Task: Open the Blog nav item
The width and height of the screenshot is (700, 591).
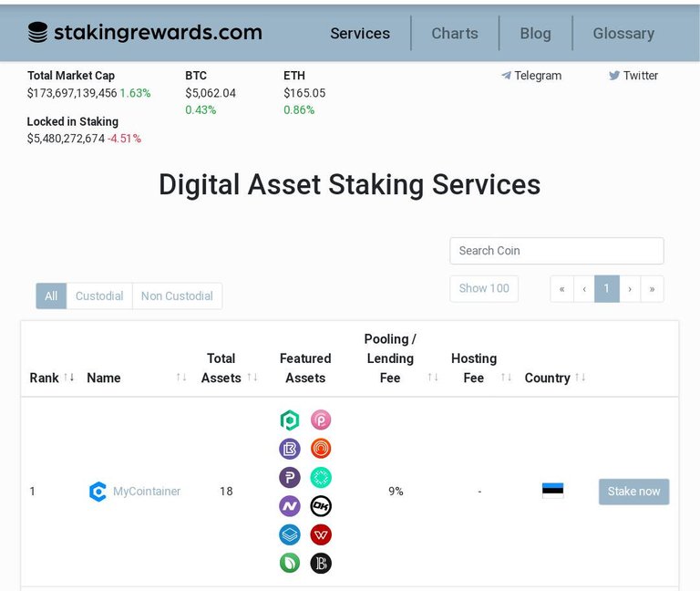Action: click(535, 34)
